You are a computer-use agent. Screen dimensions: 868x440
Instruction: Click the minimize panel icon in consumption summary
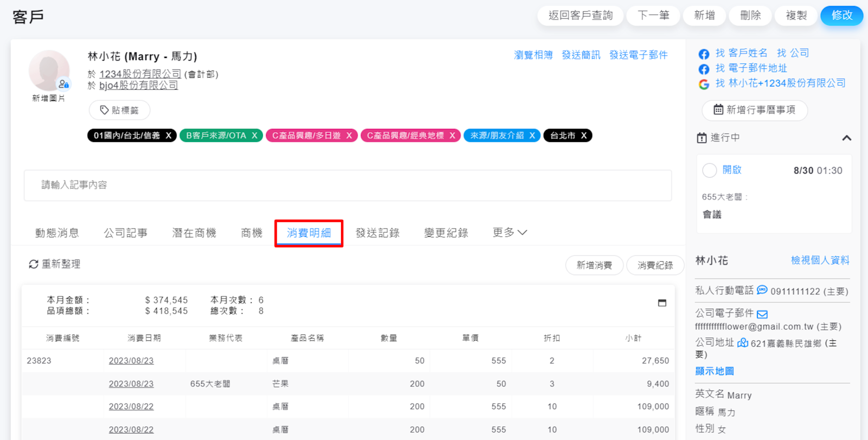[x=662, y=303]
